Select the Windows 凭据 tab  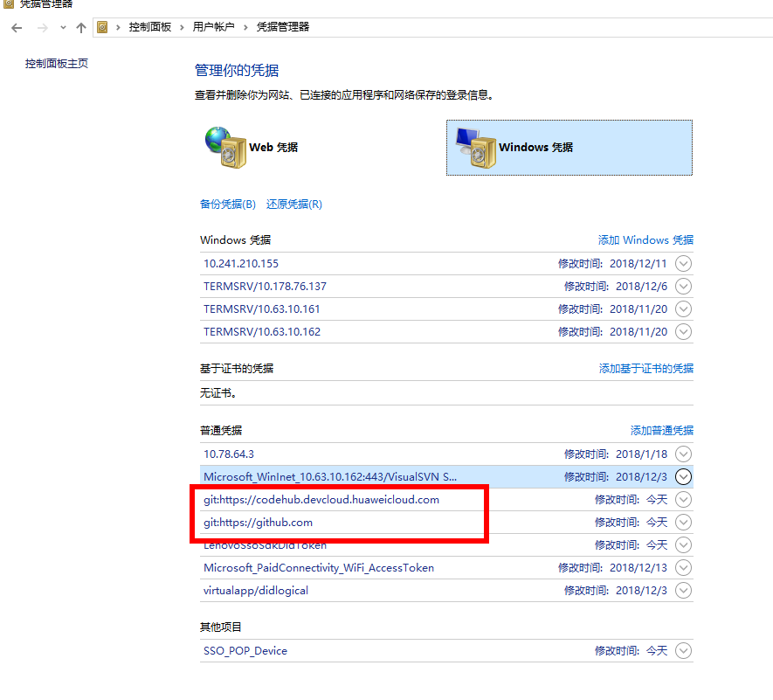569,148
